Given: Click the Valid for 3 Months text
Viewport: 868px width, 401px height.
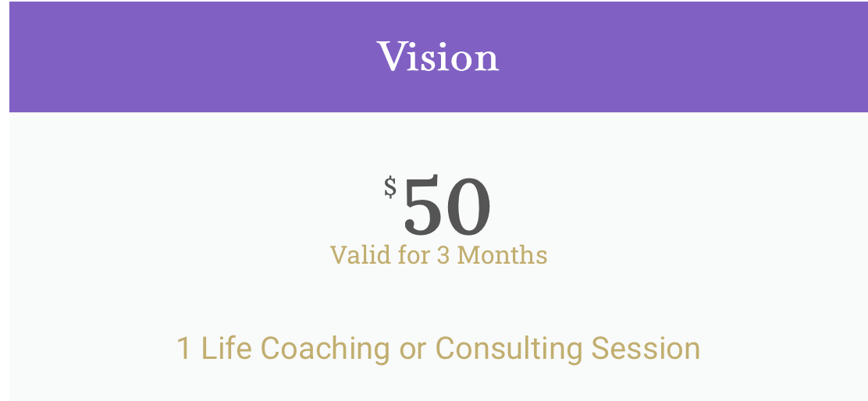Looking at the screenshot, I should 438,255.
